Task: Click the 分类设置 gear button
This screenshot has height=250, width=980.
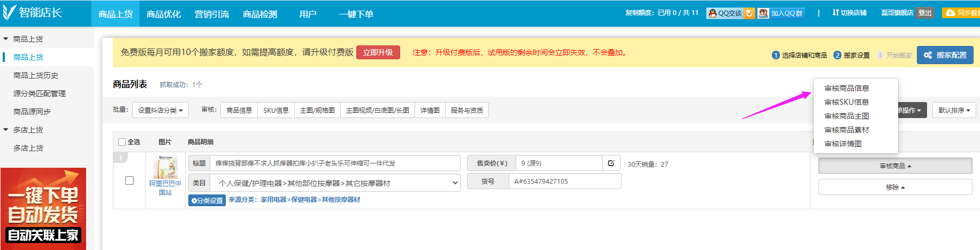Action: (x=206, y=200)
